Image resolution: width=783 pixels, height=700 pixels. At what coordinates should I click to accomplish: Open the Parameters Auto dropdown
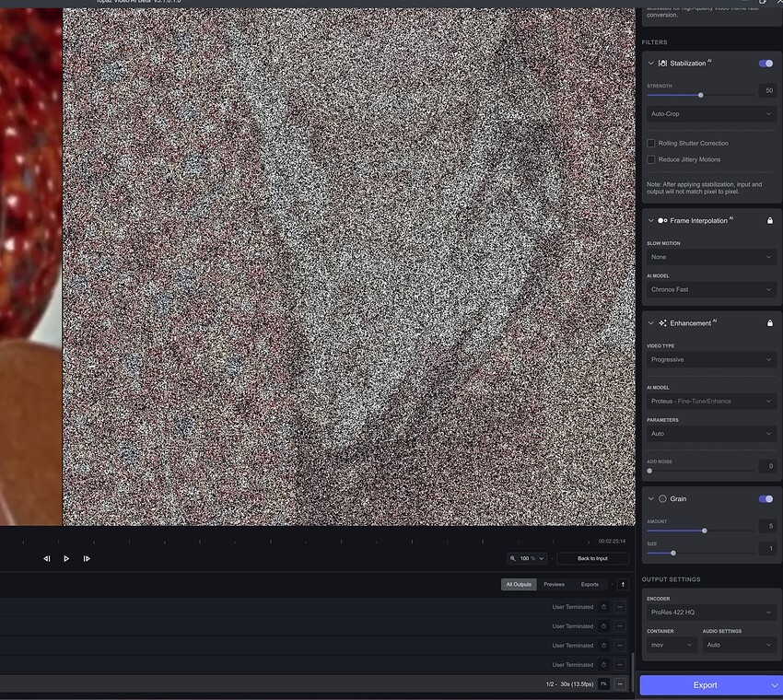point(711,434)
